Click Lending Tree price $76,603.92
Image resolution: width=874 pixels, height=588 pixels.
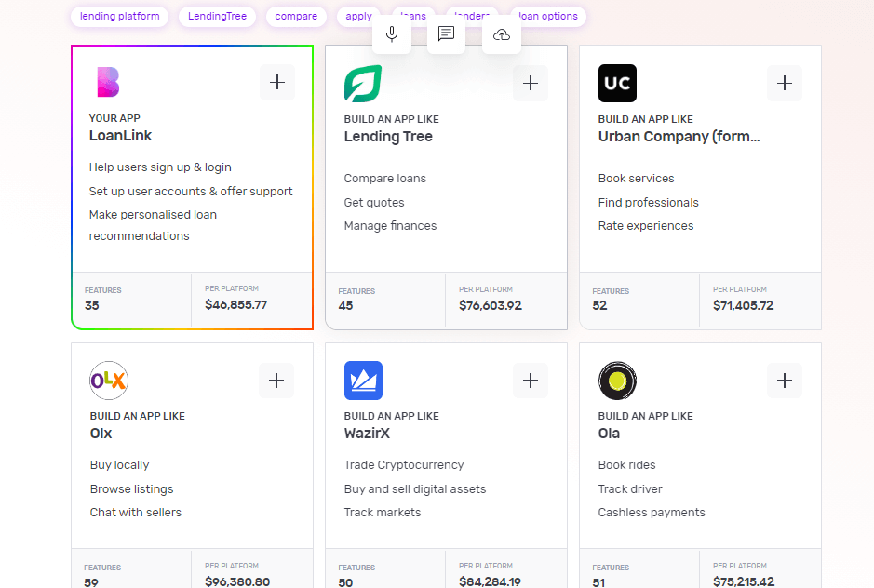click(x=491, y=305)
